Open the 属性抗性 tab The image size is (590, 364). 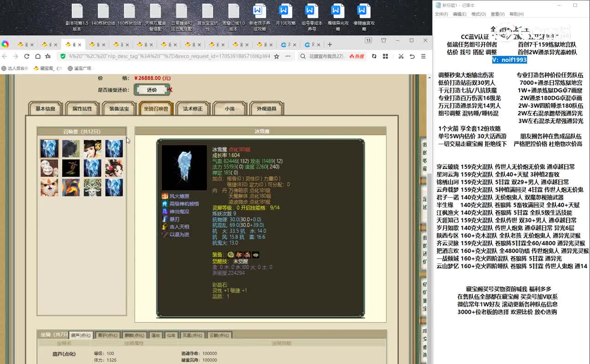[x=82, y=109]
